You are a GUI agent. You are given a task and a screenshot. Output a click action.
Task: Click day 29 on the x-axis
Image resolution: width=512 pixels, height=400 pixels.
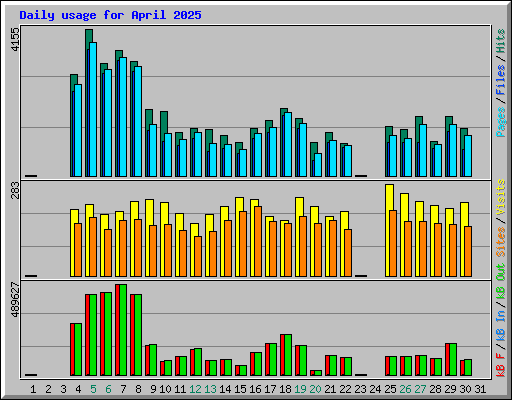[450, 389]
